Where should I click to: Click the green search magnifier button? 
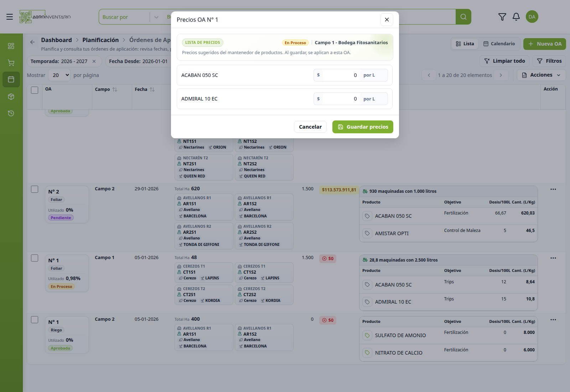(463, 17)
